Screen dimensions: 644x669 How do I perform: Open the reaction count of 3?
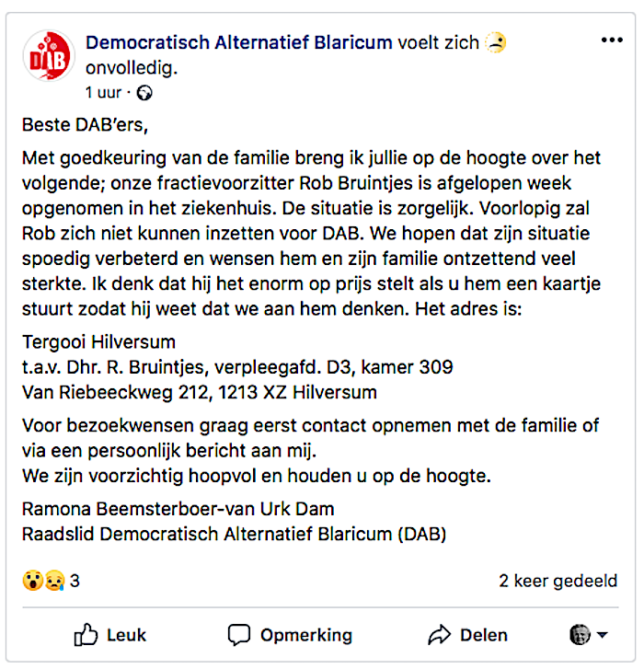tap(75, 581)
